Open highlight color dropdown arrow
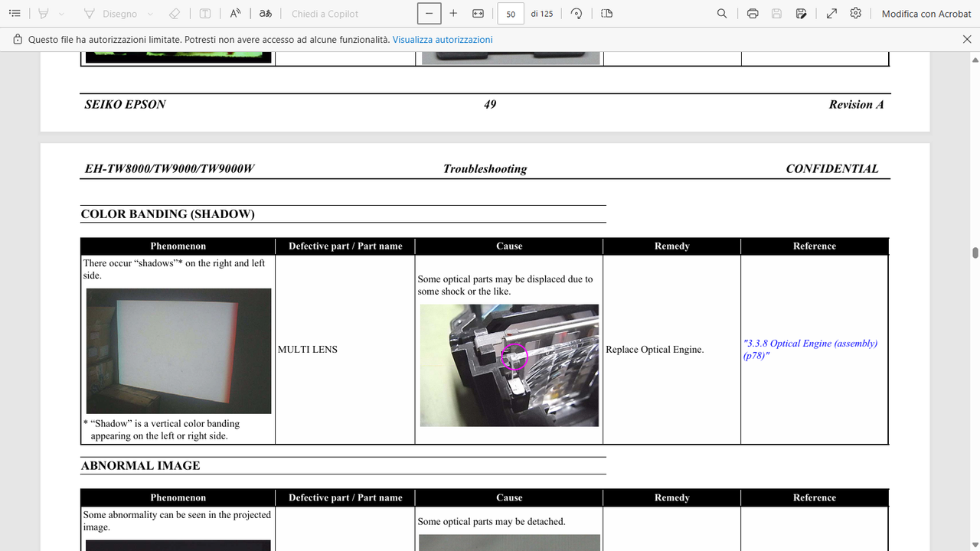This screenshot has width=980, height=551. point(61,14)
